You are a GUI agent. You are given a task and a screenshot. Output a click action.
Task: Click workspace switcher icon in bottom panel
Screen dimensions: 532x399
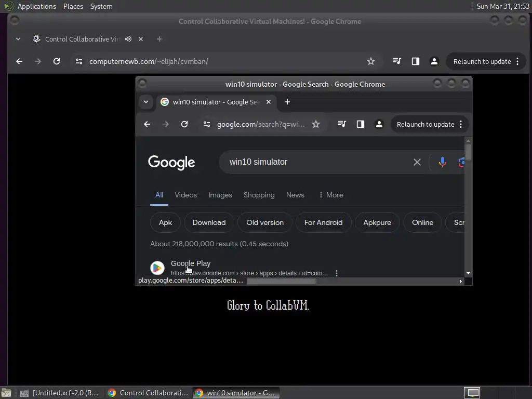472,393
